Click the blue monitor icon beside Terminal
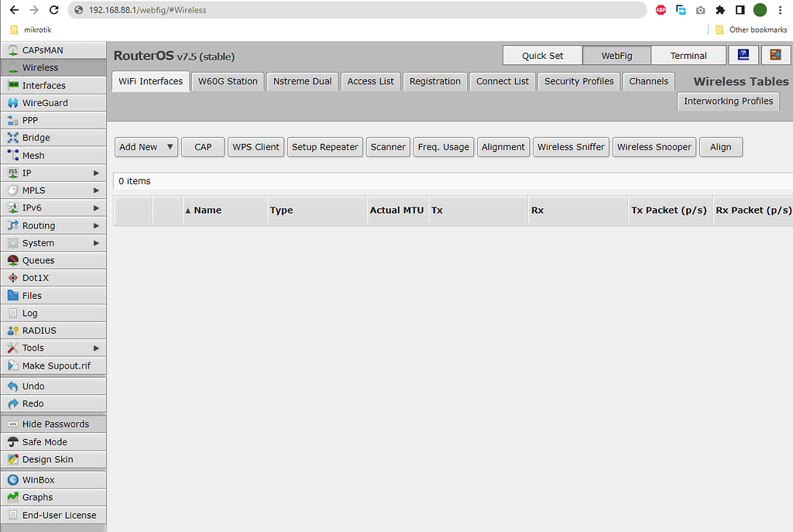Screen dimensions: 793x532 click(x=743, y=55)
